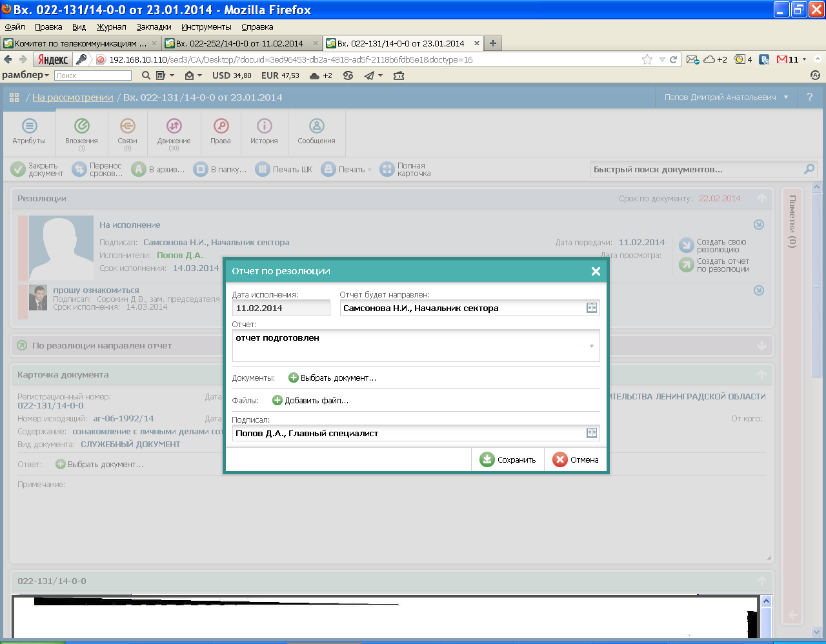
Task: Click the Дата исполнения date field
Action: pyautogui.click(x=281, y=308)
